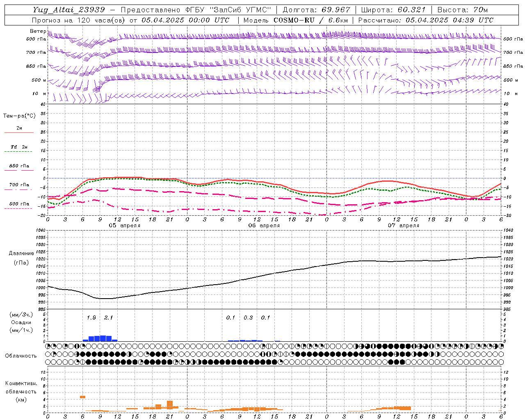The height and width of the screenshot is (420, 525).
Task: Select the Модель COSMO-RU / 6.6км text
Action: coord(296,20)
